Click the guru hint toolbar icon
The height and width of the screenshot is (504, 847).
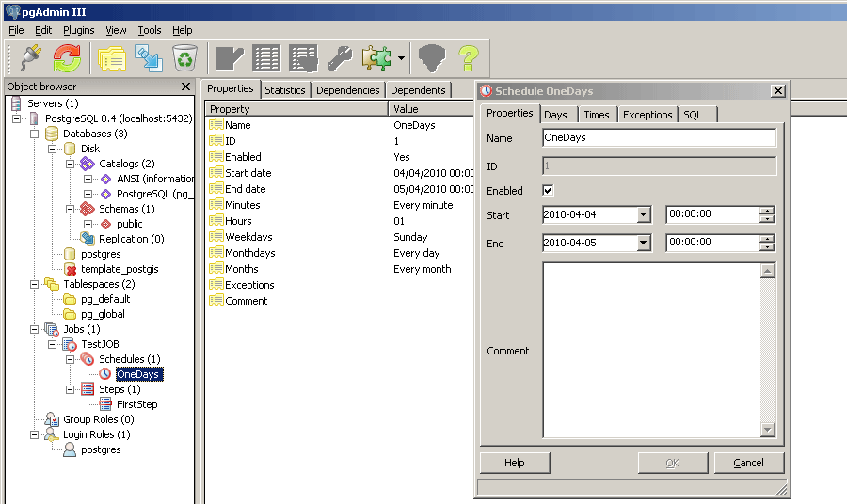click(x=432, y=58)
